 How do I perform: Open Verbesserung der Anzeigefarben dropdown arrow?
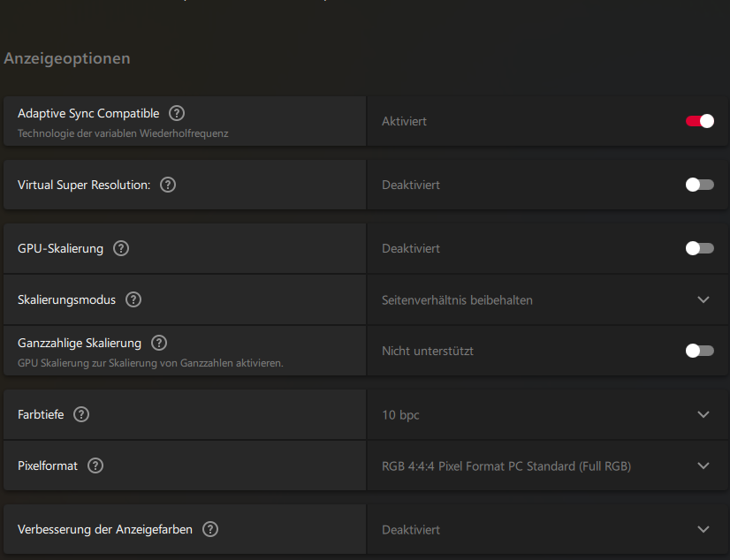[x=703, y=529]
